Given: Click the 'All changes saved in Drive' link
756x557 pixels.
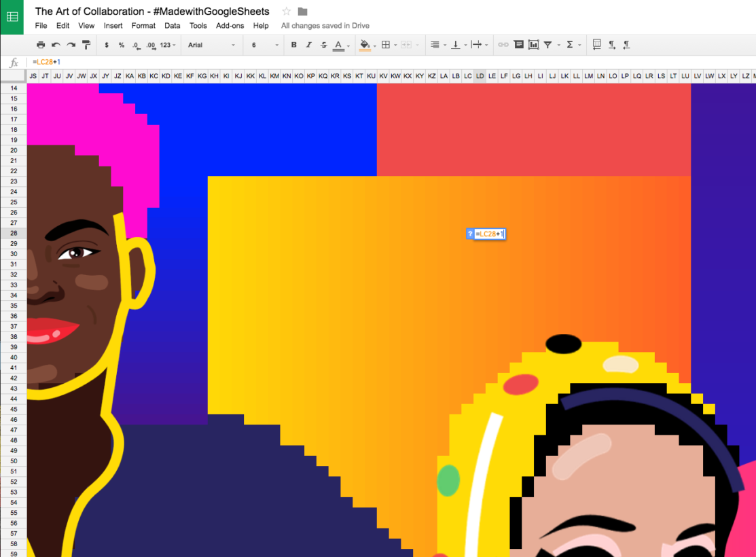Looking at the screenshot, I should [325, 26].
